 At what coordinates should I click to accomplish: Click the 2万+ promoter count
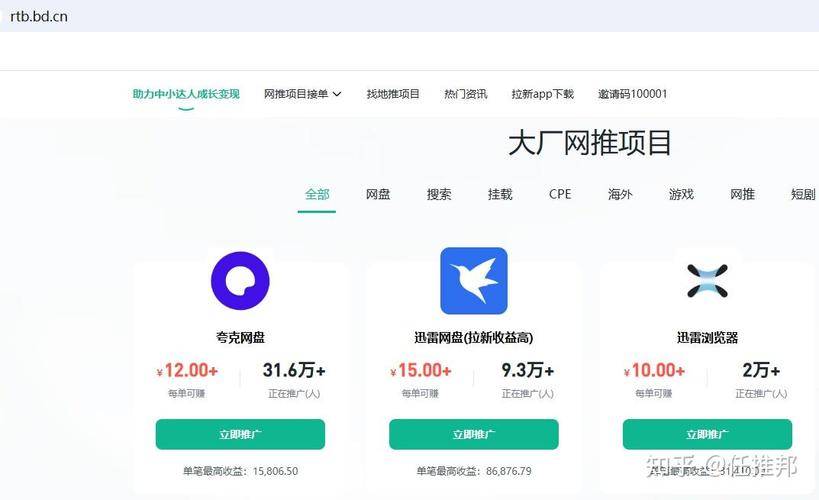[x=761, y=370]
